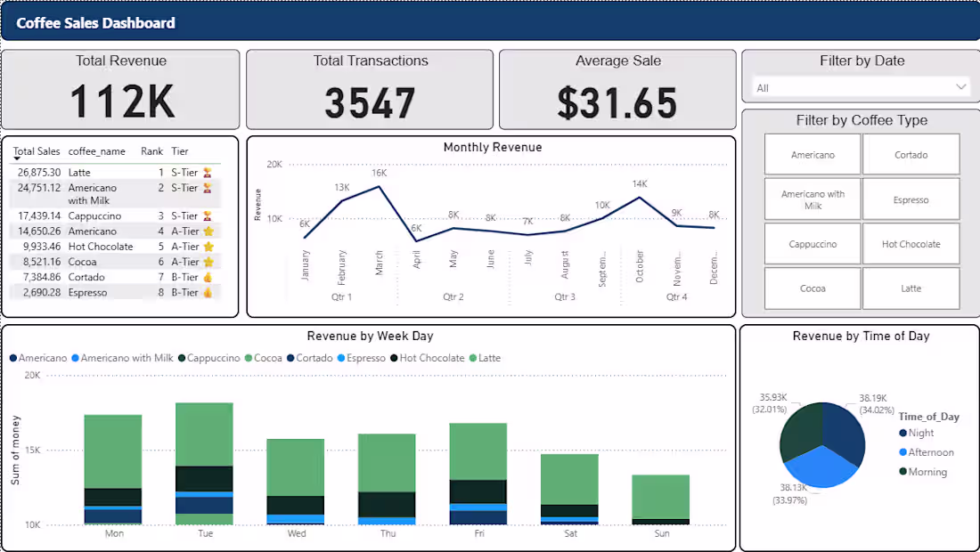Click the Espresso legend swatch in chart legend
980x552 pixels.
point(340,358)
